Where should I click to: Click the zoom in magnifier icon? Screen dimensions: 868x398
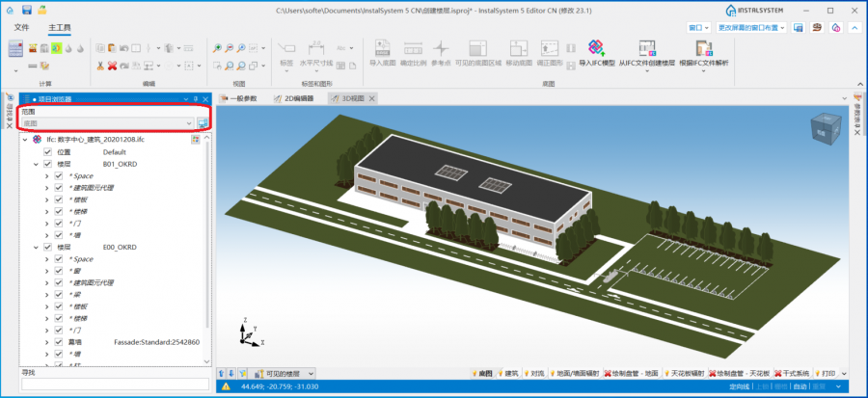coord(218,47)
